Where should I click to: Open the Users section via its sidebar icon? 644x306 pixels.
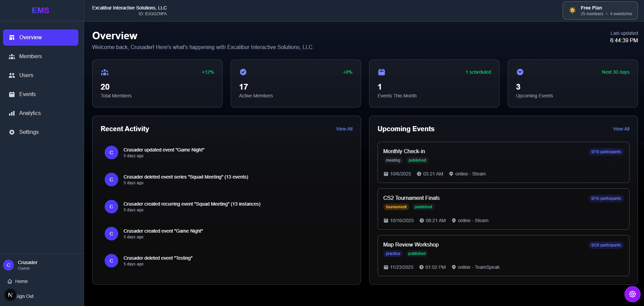tap(12, 75)
